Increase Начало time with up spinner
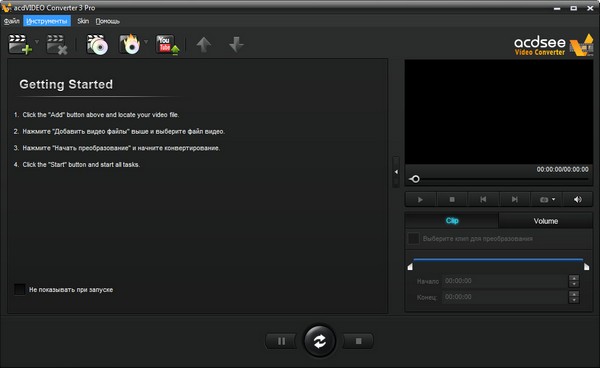 574,278
